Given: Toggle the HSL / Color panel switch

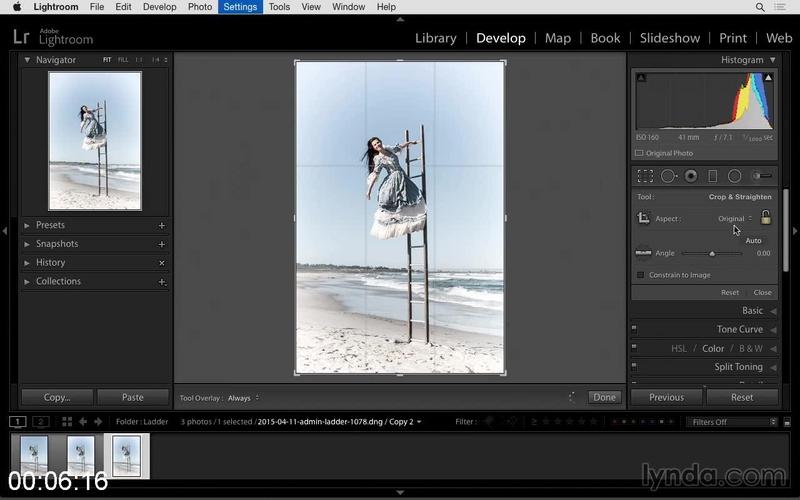Looking at the screenshot, I should 634,348.
